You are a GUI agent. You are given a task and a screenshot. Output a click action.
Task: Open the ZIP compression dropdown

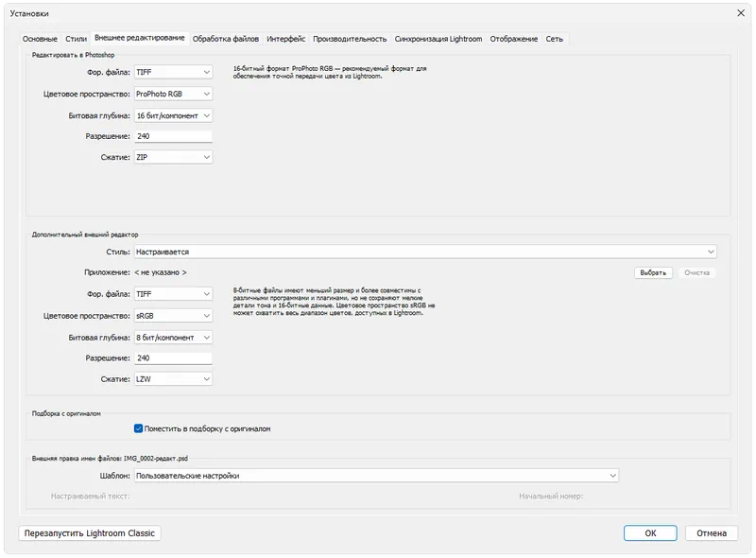pyautogui.click(x=173, y=157)
